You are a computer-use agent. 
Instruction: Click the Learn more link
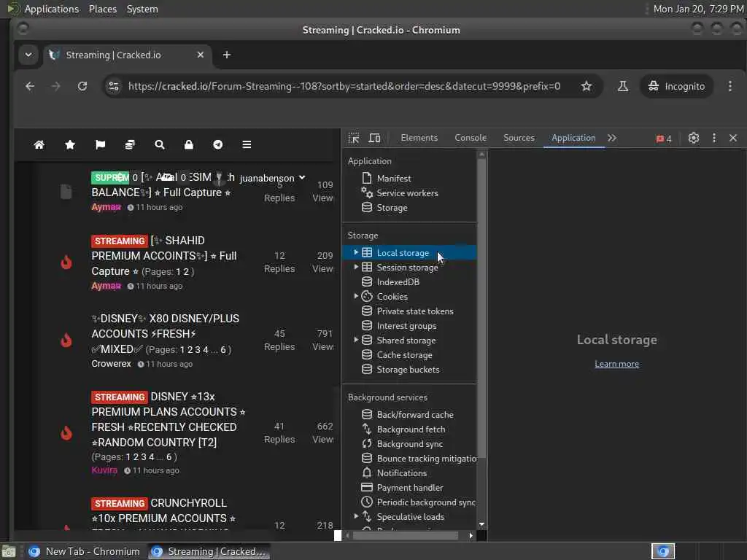click(616, 364)
